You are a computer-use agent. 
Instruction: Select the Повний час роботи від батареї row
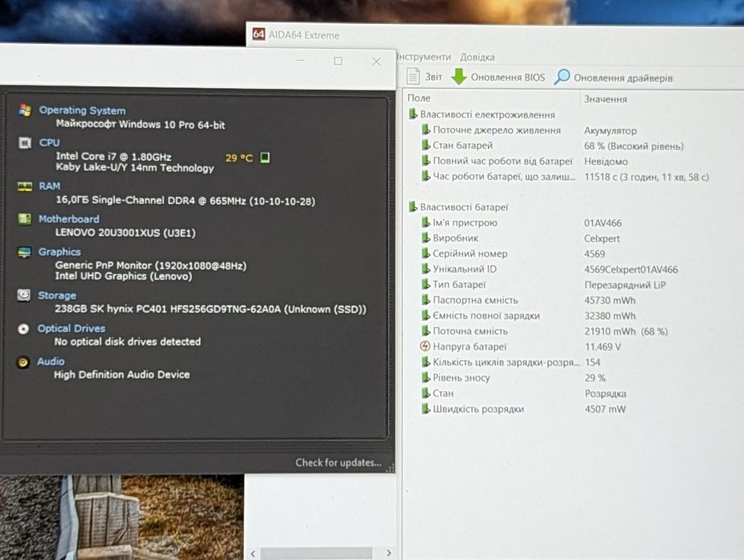[x=502, y=161]
